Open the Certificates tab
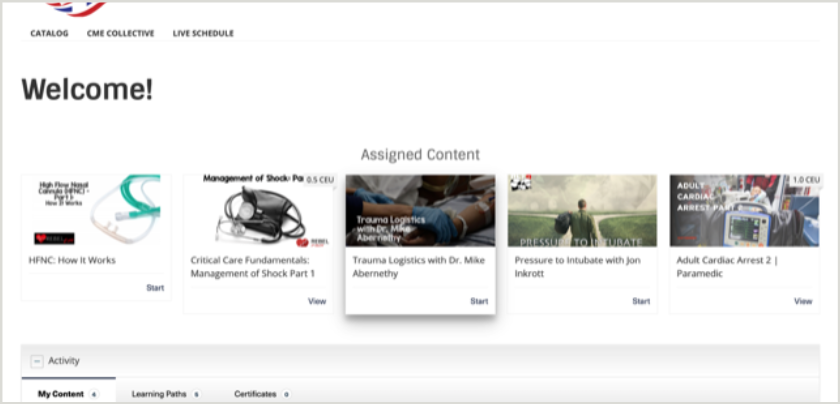 (255, 394)
